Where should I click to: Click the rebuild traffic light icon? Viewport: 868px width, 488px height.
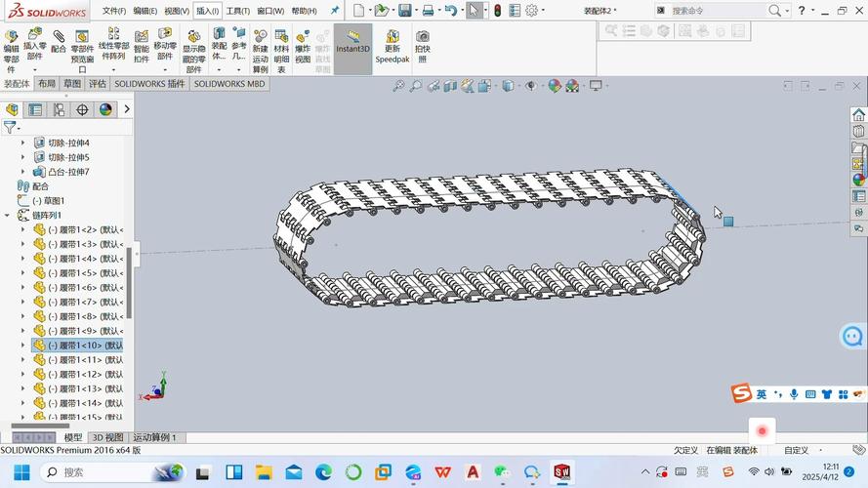[x=497, y=11]
